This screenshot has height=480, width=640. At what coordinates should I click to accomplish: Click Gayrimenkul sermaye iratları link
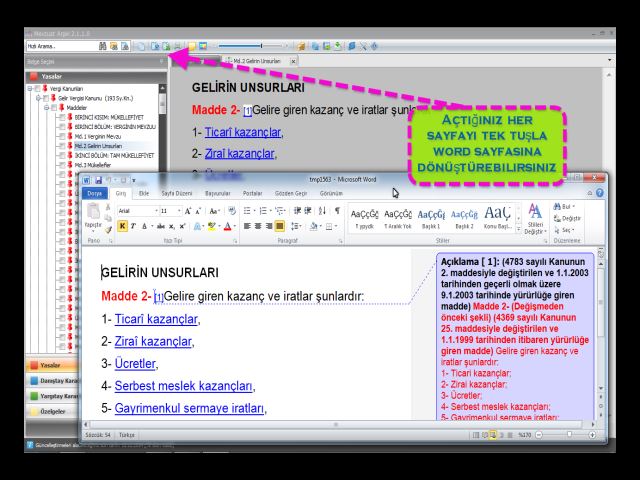189,408
